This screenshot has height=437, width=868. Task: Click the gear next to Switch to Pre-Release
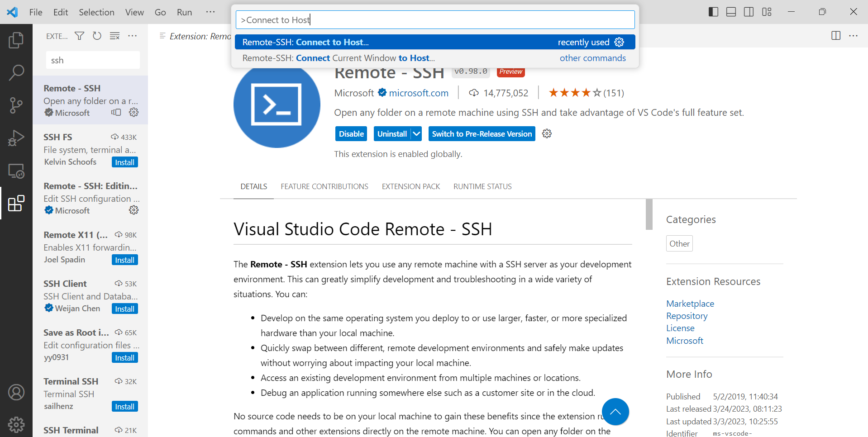tap(547, 133)
